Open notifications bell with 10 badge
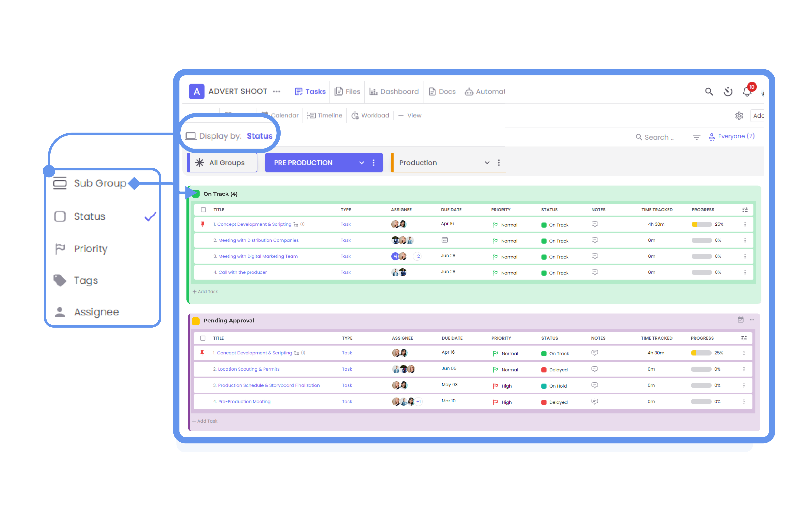The width and height of the screenshot is (812, 521). click(747, 92)
